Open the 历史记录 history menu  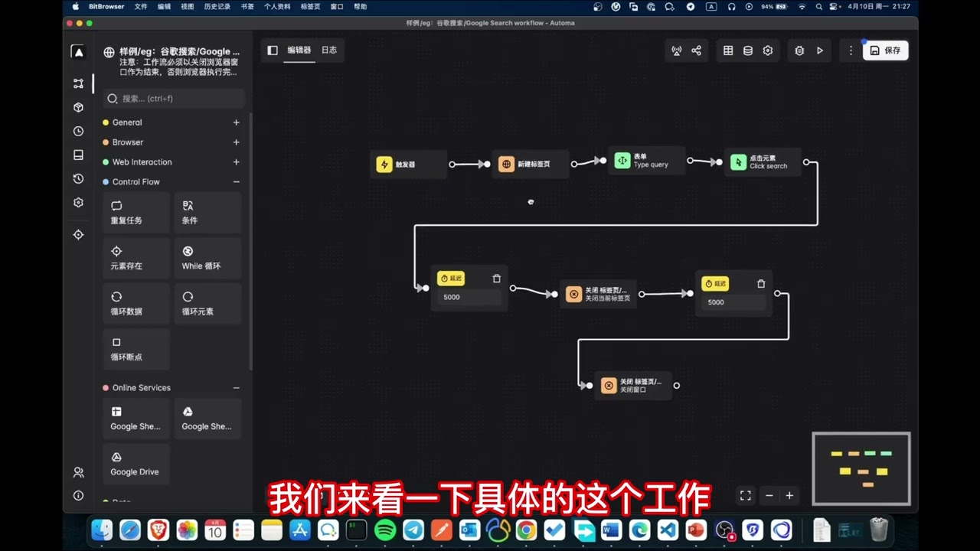point(217,6)
